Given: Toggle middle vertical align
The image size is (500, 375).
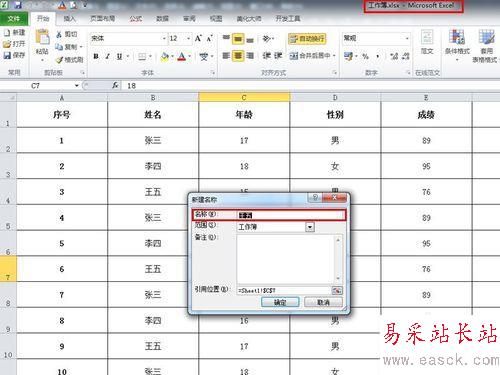Looking at the screenshot, I should coord(238,39).
